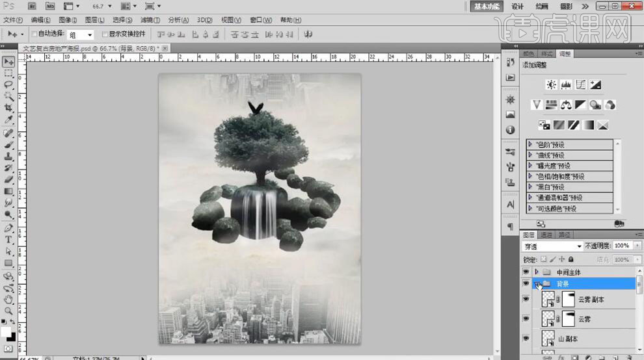Screen dimensions: 644x360
Task: Open the 窗口(W) menu
Action: [261, 19]
